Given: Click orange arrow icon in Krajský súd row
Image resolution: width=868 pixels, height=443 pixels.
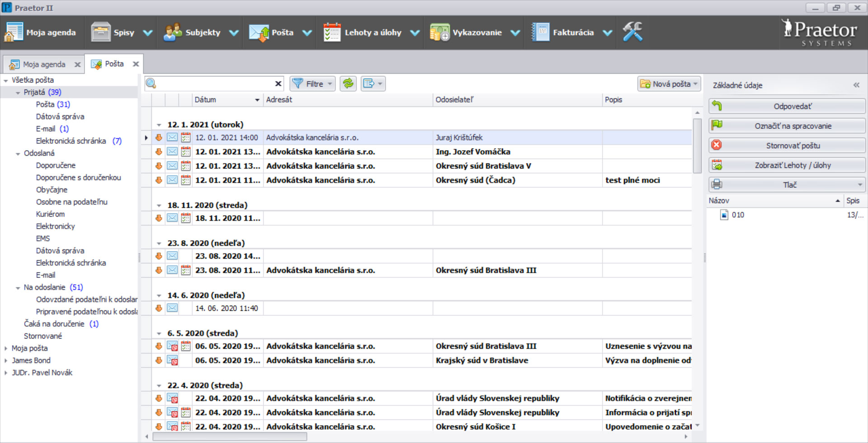Looking at the screenshot, I should pos(159,360).
